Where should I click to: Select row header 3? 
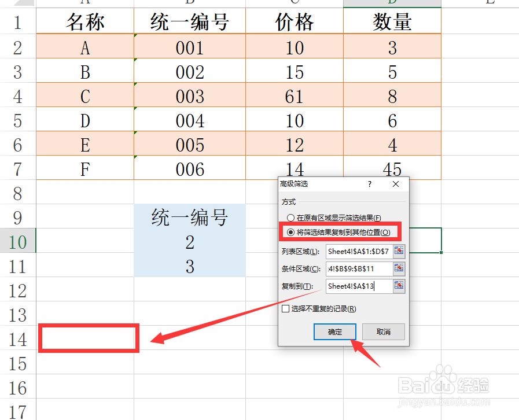17,72
